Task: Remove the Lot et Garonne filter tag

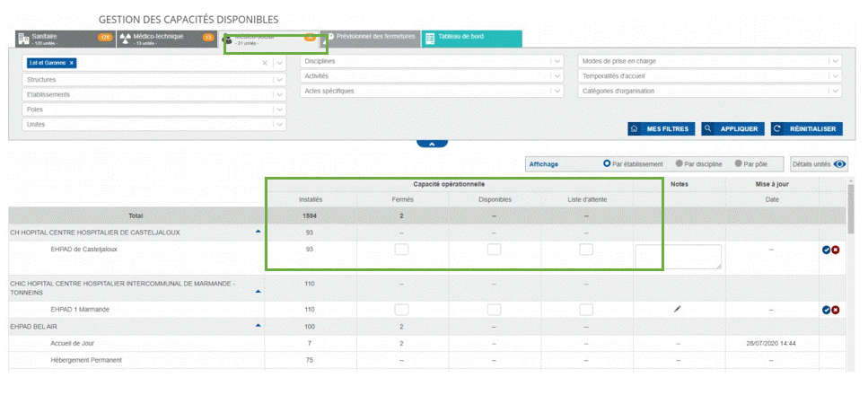Action: pyautogui.click(x=72, y=63)
